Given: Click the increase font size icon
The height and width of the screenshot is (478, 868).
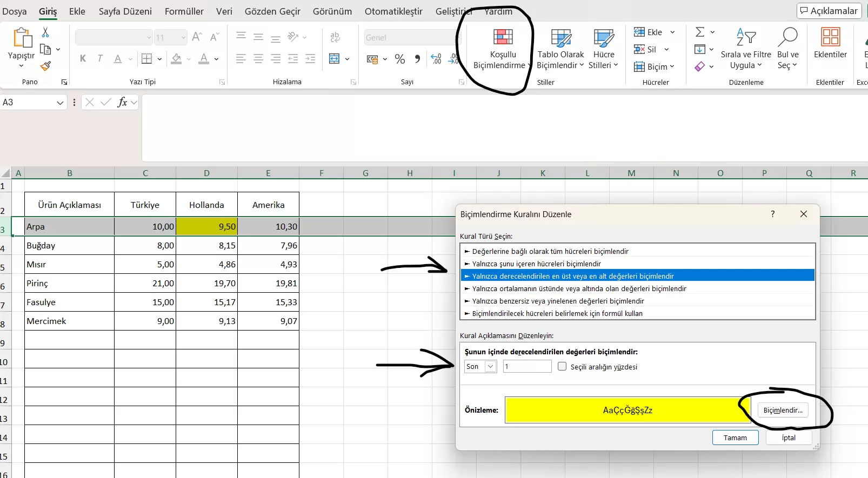Looking at the screenshot, I should pos(197,37).
